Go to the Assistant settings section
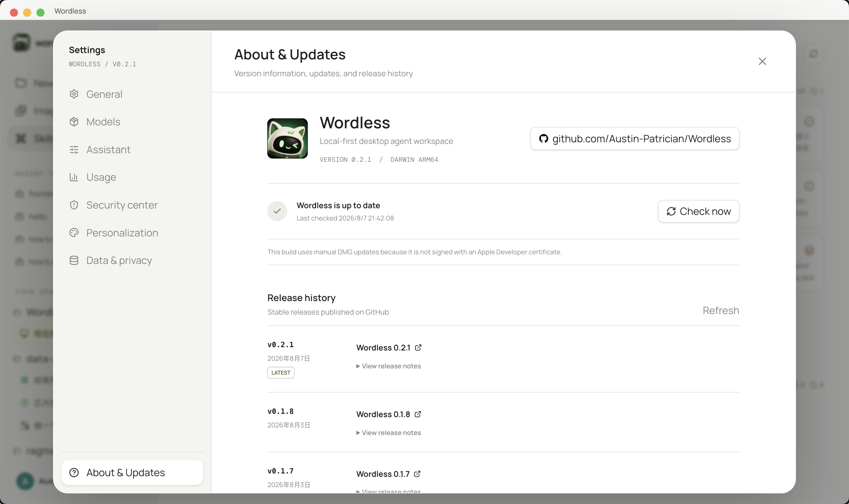Viewport: 849px width, 504px height. tap(132, 150)
